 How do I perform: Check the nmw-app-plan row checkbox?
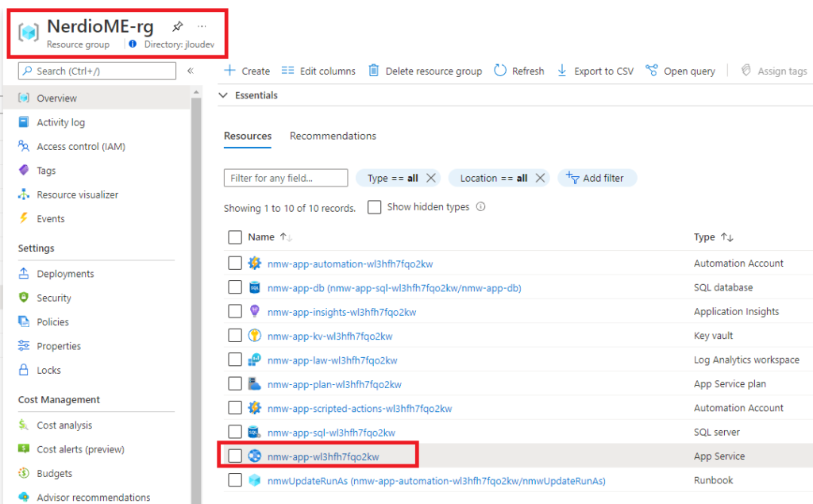point(235,383)
